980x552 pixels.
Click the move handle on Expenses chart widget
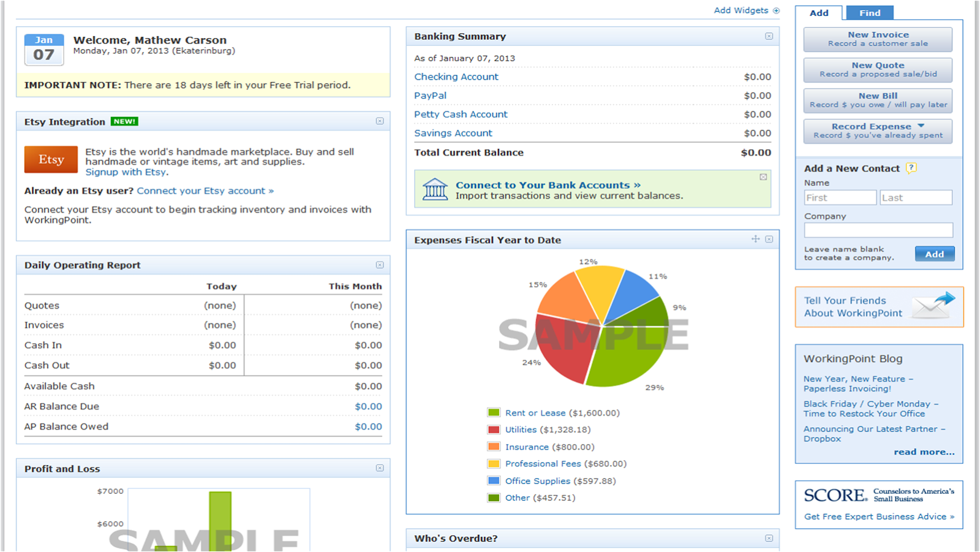coord(755,240)
